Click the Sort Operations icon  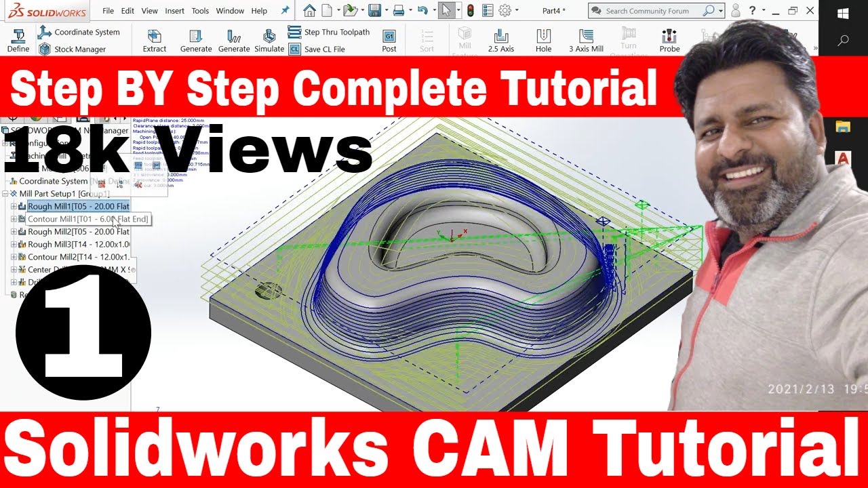pyautogui.click(x=427, y=41)
